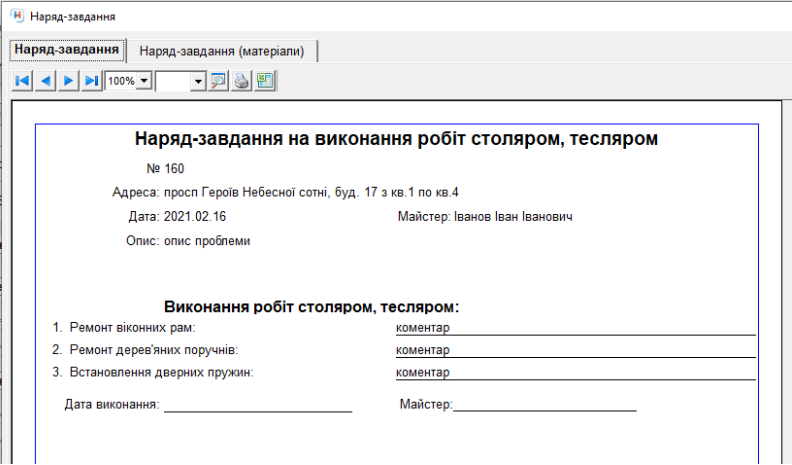792x465 pixels.
Task: Expand the empty dropdown next to zoom
Action: (x=197, y=81)
